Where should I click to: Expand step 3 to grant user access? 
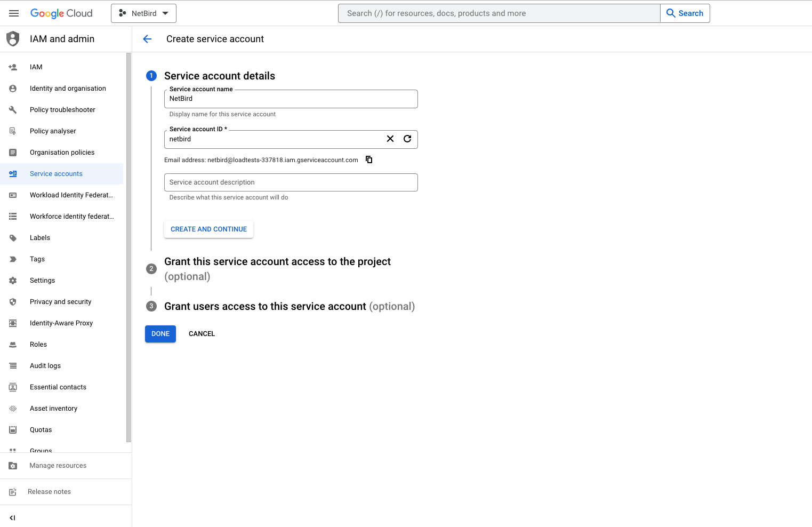pos(290,306)
